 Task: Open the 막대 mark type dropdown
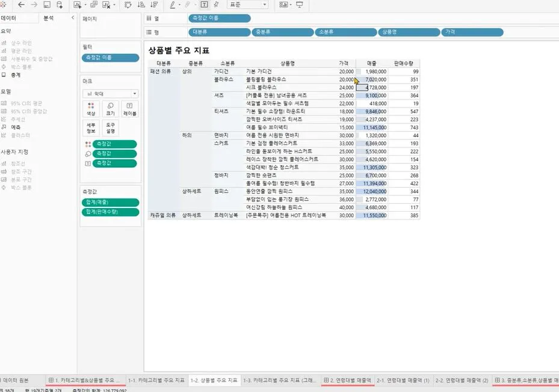[111, 94]
